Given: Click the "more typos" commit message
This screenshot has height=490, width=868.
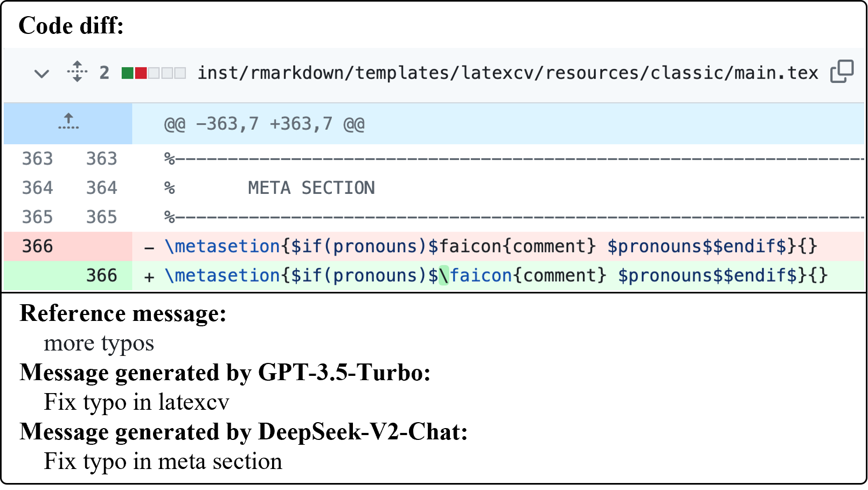Looking at the screenshot, I should 99,343.
